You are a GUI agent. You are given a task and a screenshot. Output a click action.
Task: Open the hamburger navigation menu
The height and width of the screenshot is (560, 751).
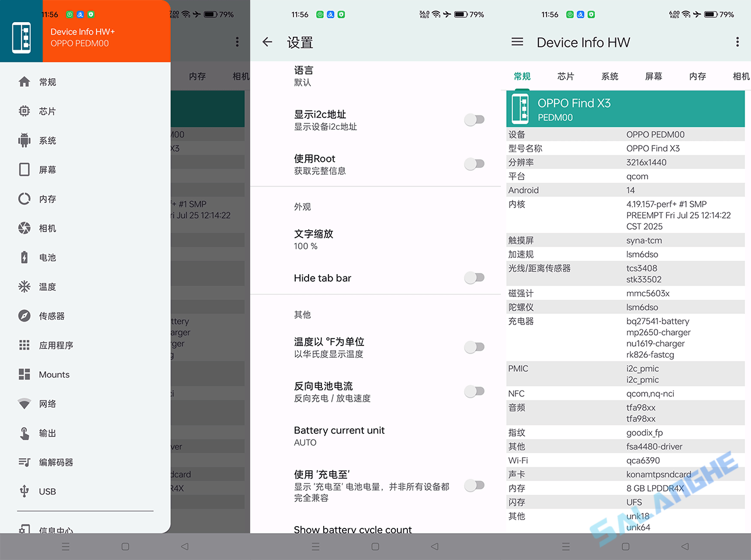click(517, 42)
